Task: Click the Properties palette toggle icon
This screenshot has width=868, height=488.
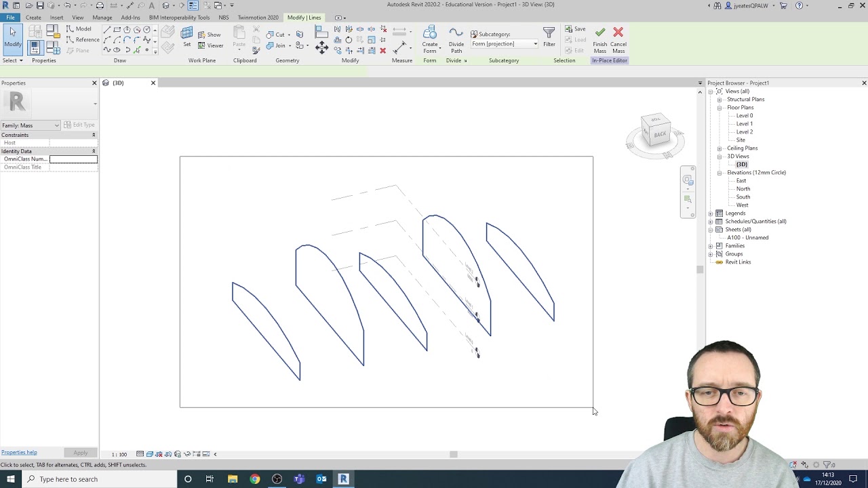Action: (x=36, y=47)
